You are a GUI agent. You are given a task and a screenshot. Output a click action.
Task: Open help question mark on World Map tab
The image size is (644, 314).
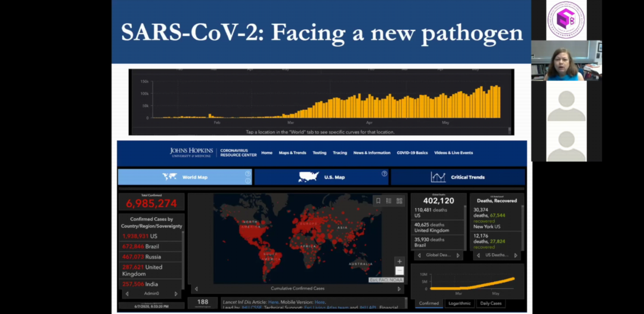click(x=247, y=174)
